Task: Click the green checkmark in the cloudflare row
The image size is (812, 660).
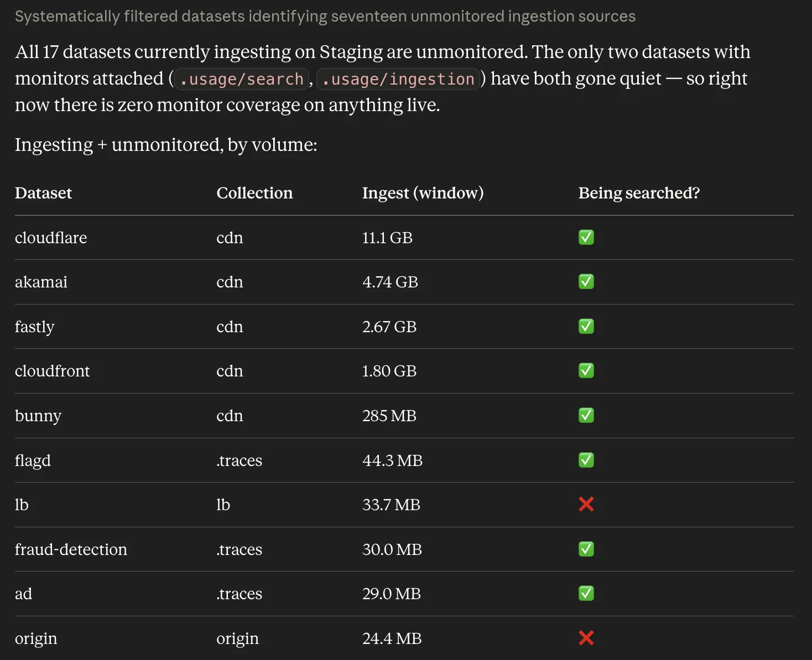Action: click(586, 238)
